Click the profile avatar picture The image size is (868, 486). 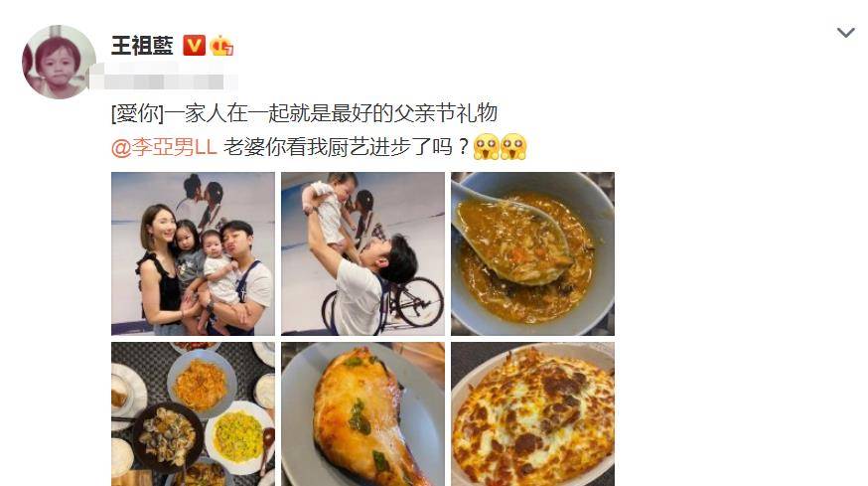(59, 62)
